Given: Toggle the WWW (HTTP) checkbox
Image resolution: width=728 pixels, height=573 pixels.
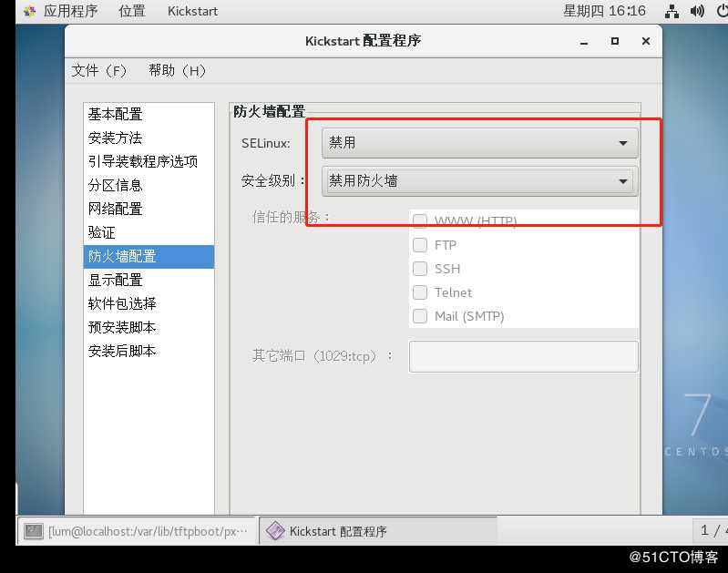Looking at the screenshot, I should [420, 221].
